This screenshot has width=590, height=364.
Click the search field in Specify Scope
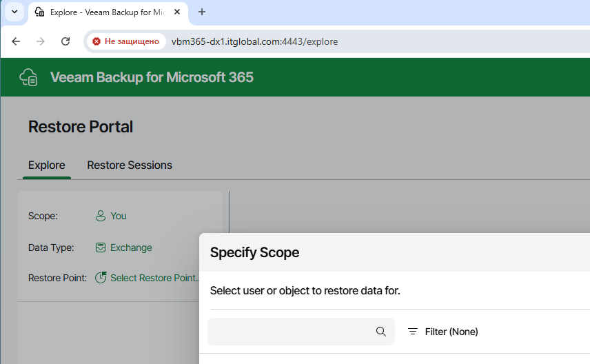301,332
